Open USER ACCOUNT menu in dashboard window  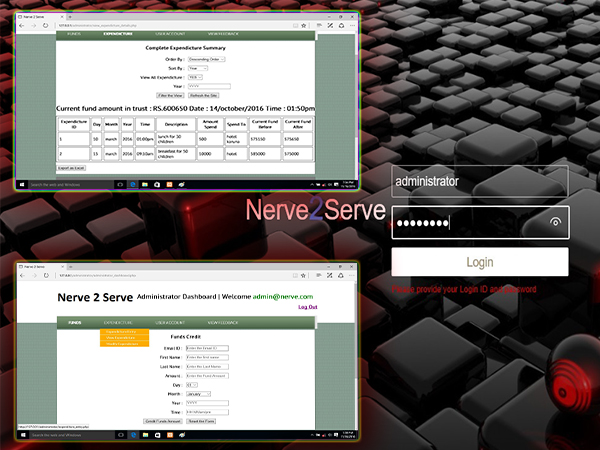[168, 322]
